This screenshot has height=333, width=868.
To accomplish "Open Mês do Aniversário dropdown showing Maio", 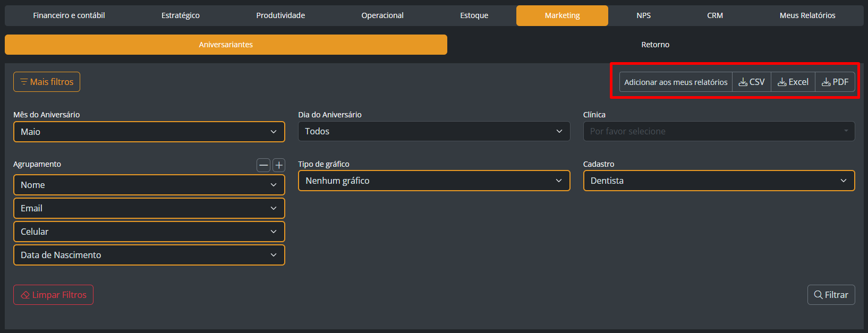I will [149, 132].
